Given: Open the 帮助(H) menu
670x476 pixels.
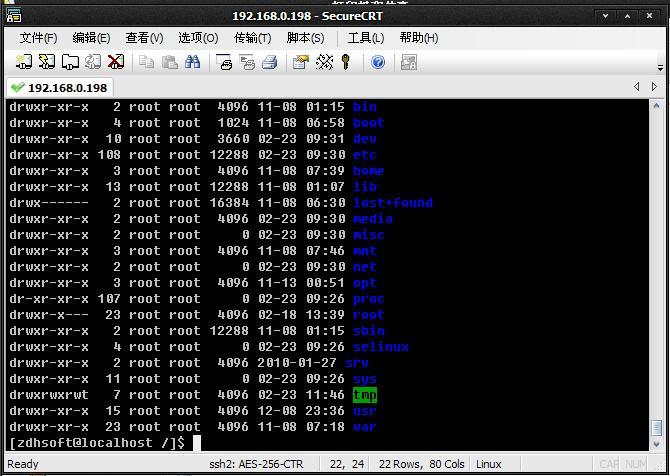Looking at the screenshot, I should [419, 38].
